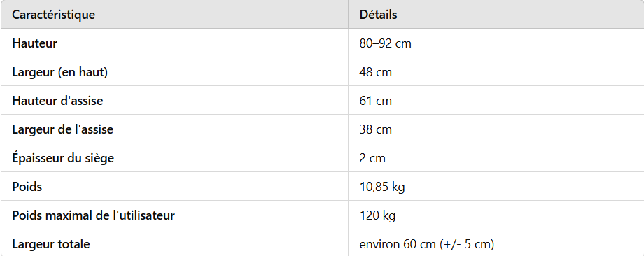This screenshot has width=644, height=256.
Task: Select the Poids row label
Action: click(x=27, y=187)
